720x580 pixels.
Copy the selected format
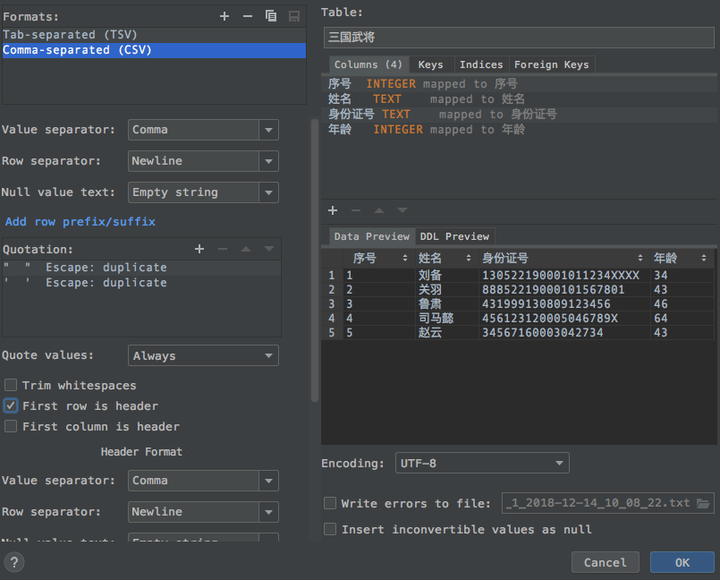271,16
